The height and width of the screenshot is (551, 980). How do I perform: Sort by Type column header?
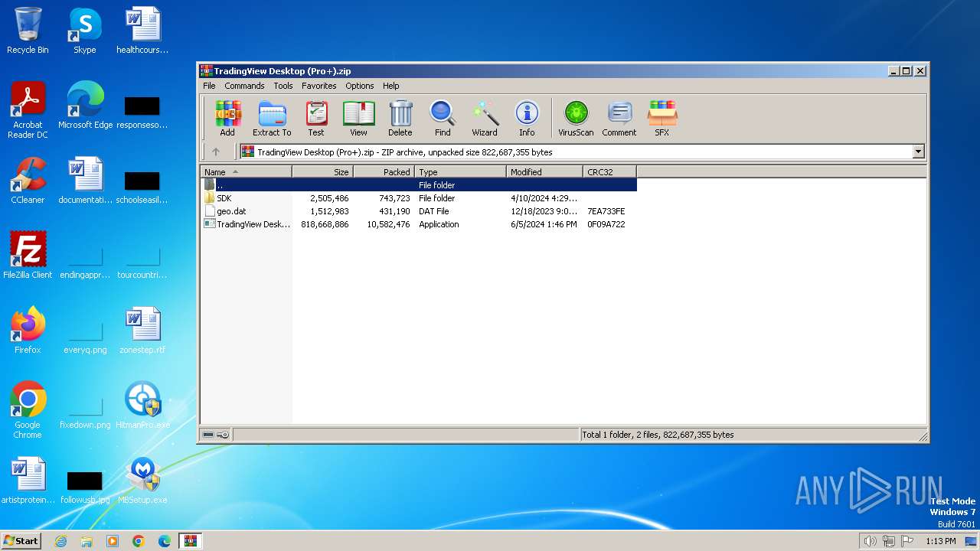point(460,172)
